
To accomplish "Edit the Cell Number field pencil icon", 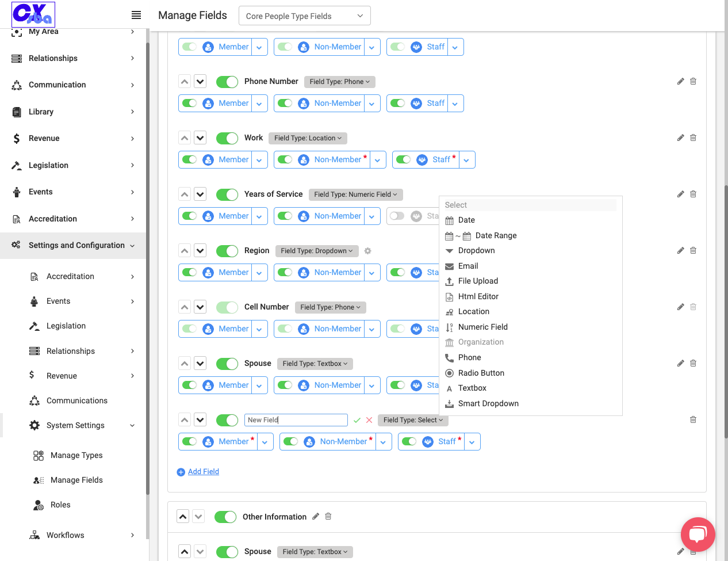I will coord(680,307).
